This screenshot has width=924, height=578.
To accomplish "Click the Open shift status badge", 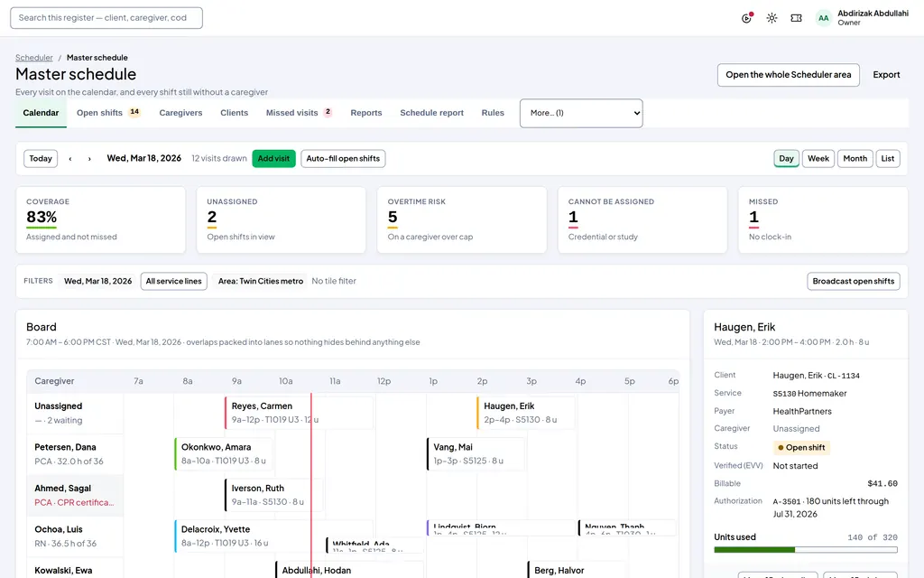I will pyautogui.click(x=801, y=448).
